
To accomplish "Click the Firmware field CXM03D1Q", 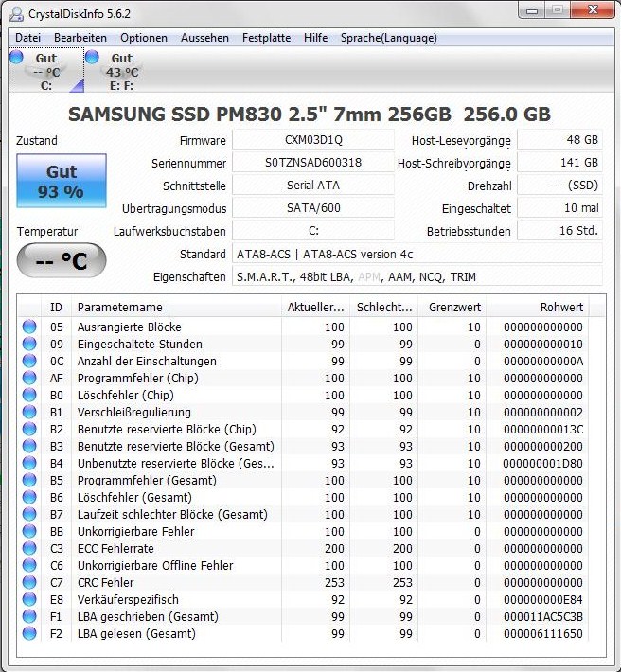I will 313,140.
